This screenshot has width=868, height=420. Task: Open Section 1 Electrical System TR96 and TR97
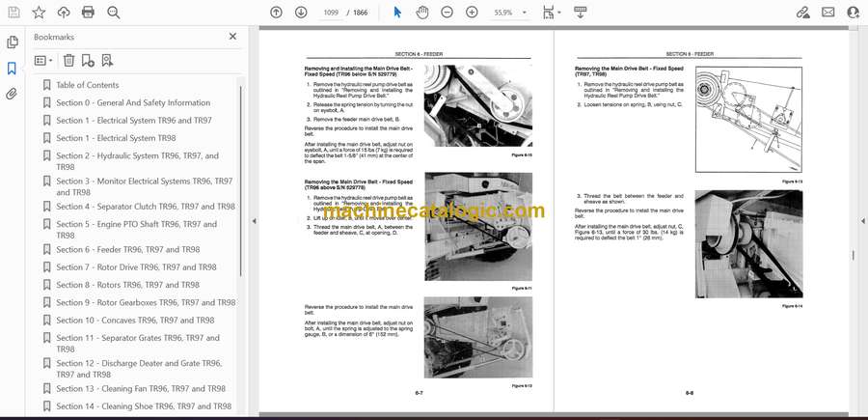[x=134, y=121]
